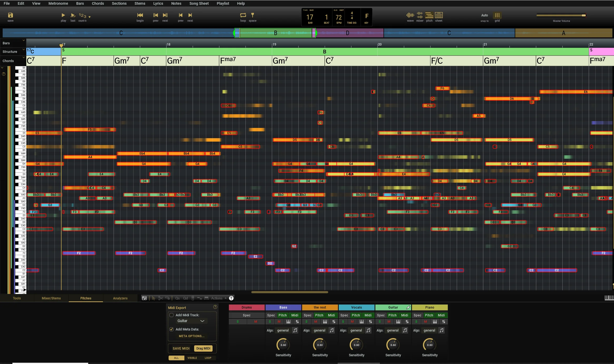Collapse the Chords row chevron
614x364 pixels.
[x=23, y=57]
